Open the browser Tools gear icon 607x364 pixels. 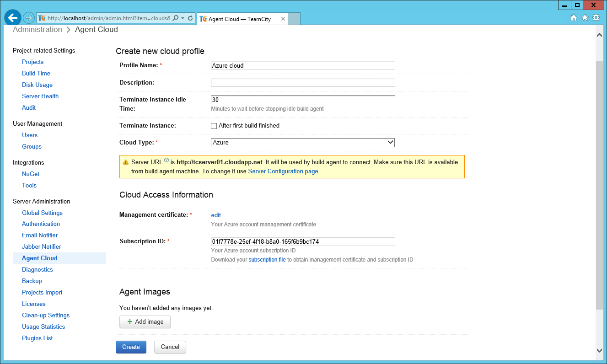point(596,18)
